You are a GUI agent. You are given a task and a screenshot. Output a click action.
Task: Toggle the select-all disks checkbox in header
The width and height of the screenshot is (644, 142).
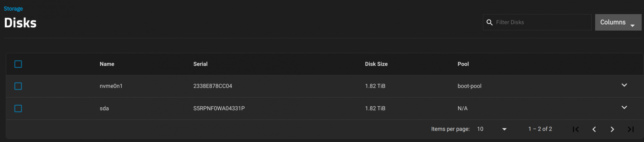pos(18,64)
